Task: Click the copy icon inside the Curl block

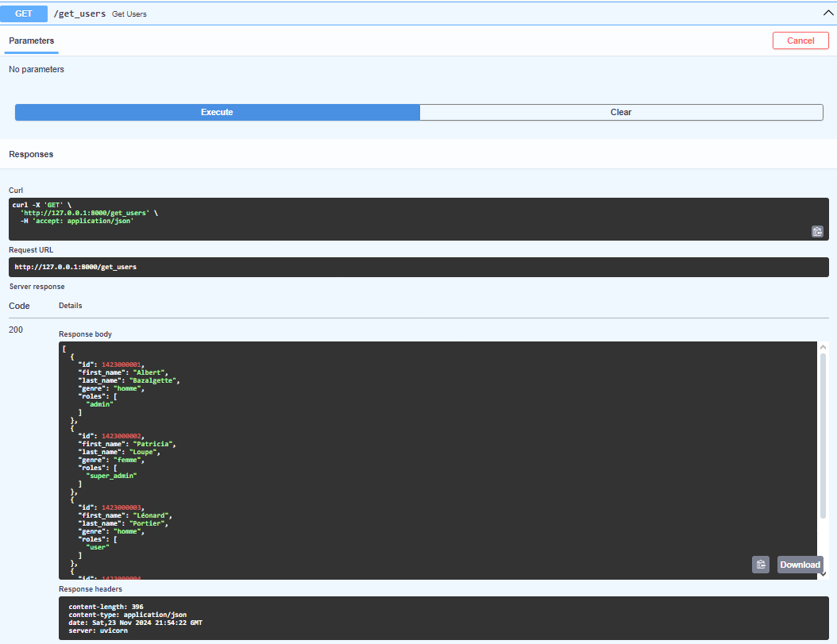Action: (817, 231)
